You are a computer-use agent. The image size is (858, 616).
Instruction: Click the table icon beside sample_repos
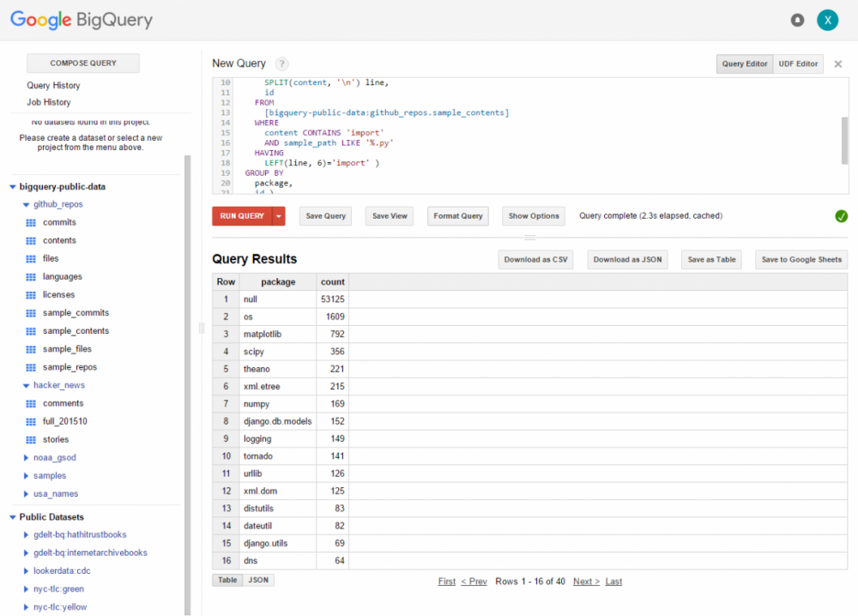pyautogui.click(x=31, y=367)
